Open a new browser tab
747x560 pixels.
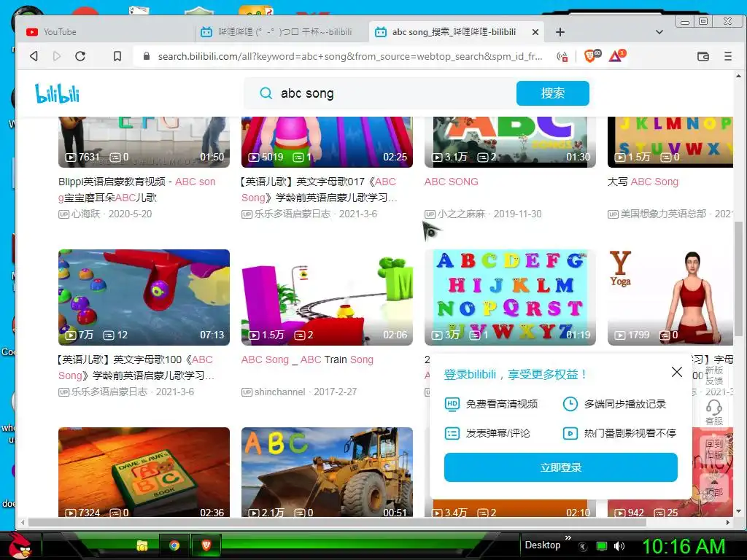point(560,32)
